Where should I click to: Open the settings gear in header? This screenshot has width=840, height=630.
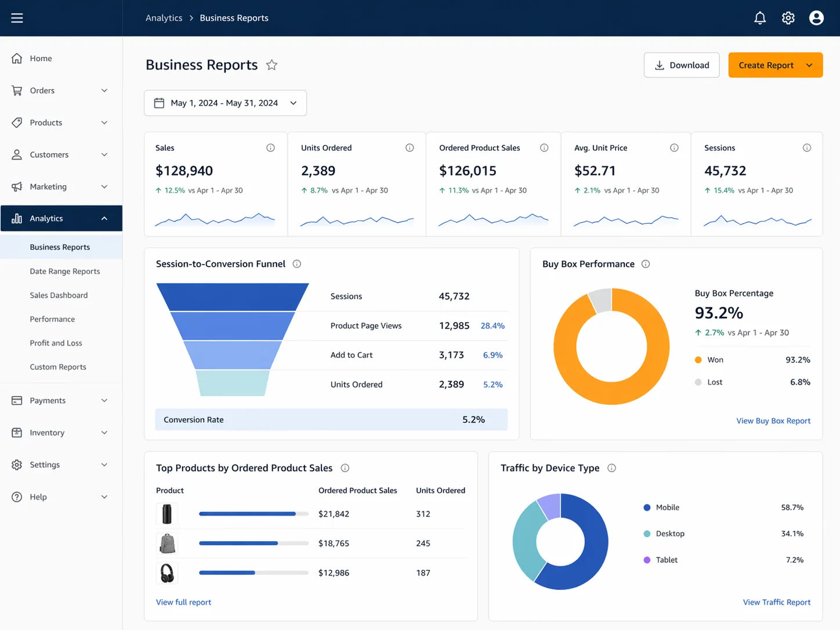tap(788, 18)
